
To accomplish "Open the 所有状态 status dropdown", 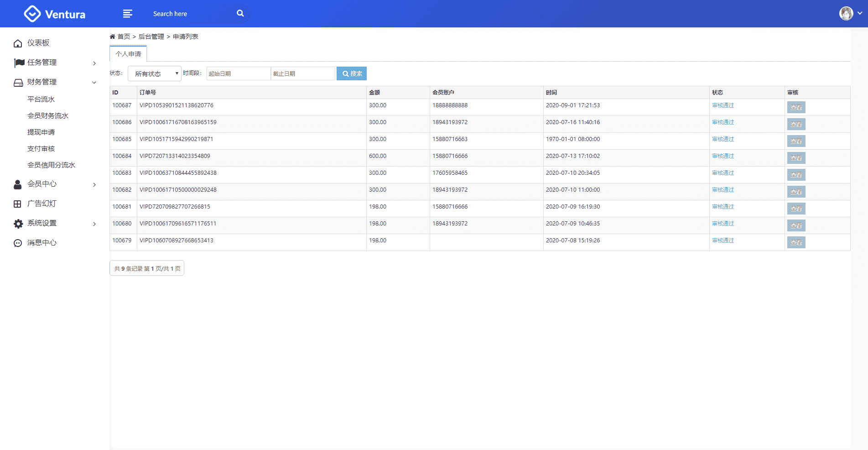I will (154, 73).
